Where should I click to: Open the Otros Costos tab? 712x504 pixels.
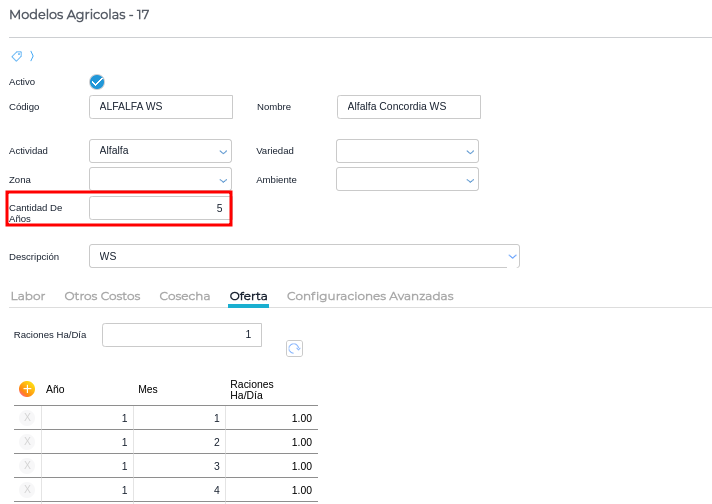pos(102,296)
